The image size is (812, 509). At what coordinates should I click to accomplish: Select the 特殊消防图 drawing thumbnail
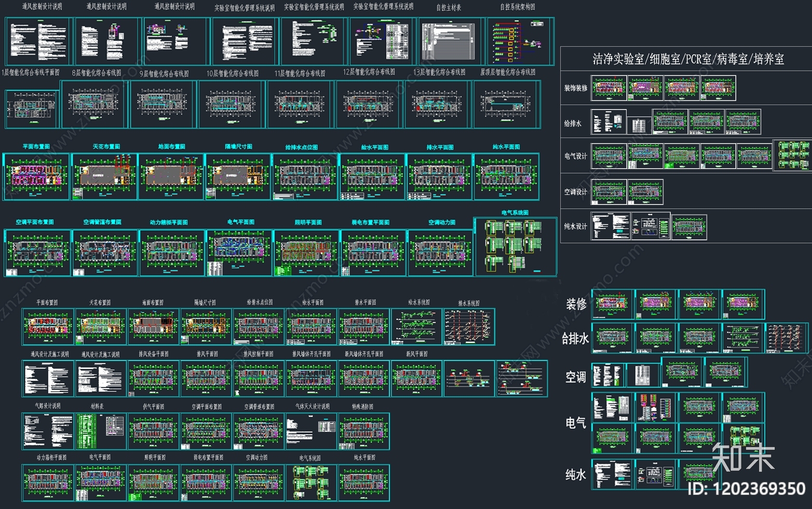363,431
